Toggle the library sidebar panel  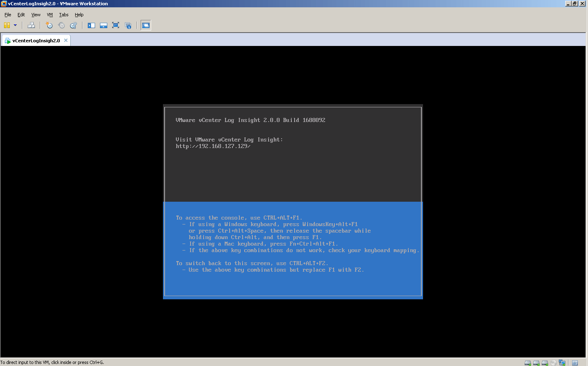[x=91, y=25]
